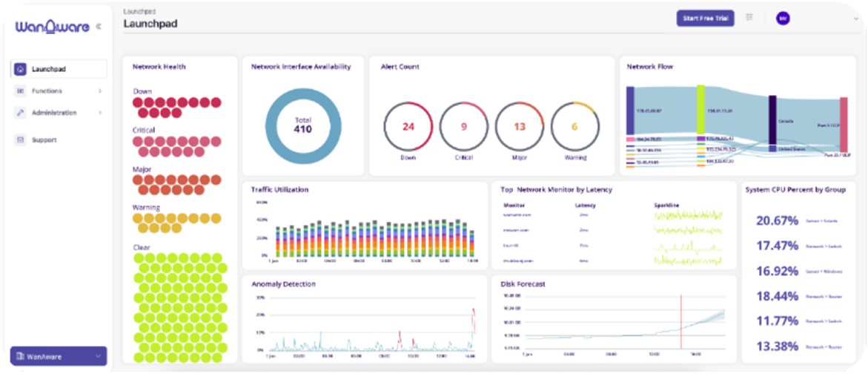The height and width of the screenshot is (374, 868).
Task: Open the Administration menu item
Action: point(58,113)
